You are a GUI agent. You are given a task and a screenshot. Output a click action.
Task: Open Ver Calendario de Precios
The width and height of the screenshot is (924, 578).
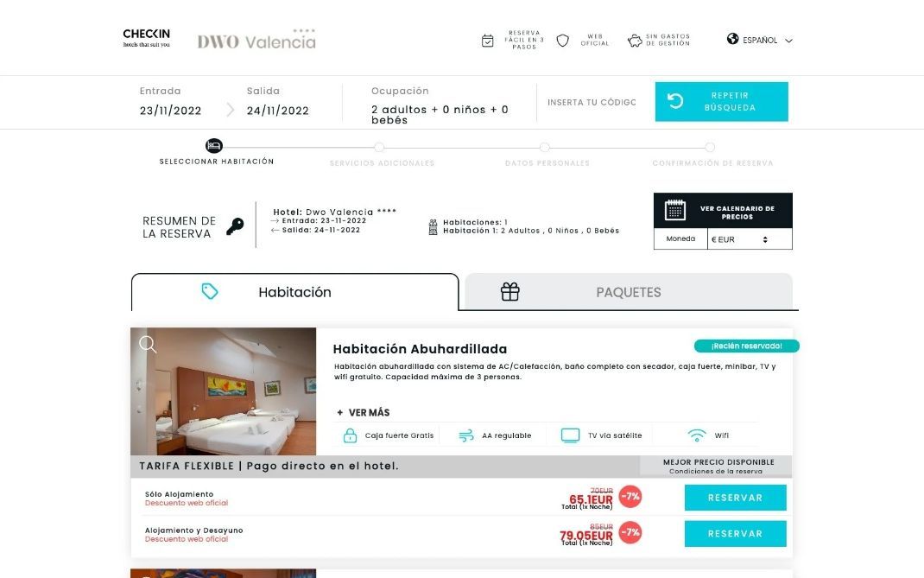(x=723, y=211)
